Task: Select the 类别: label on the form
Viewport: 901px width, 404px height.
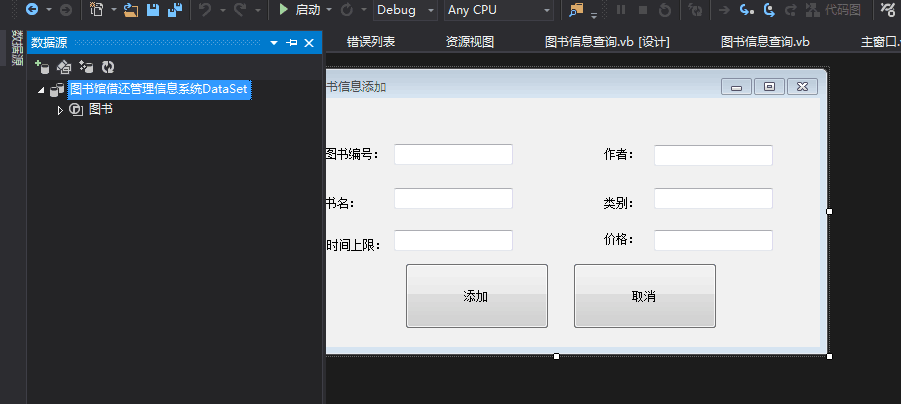Action: tap(618, 203)
